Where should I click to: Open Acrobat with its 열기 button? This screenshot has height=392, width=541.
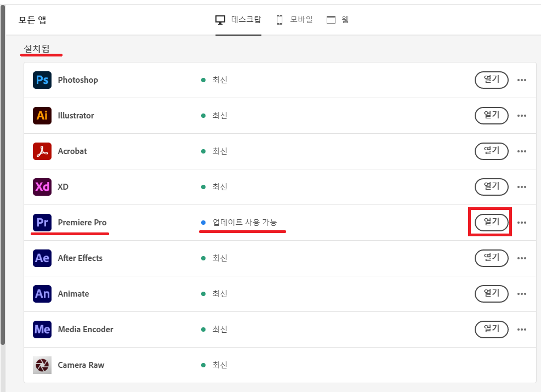click(491, 151)
